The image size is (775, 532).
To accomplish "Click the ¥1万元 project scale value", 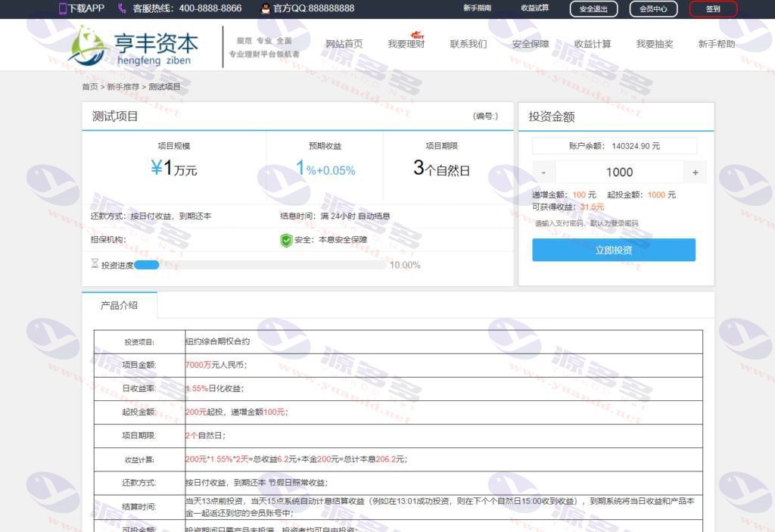I will (x=174, y=168).
